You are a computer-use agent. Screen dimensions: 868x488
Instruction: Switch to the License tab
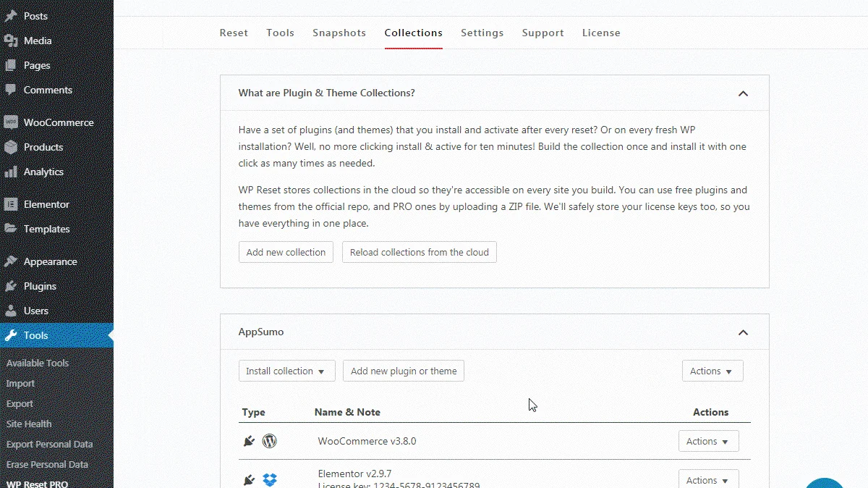[601, 33]
